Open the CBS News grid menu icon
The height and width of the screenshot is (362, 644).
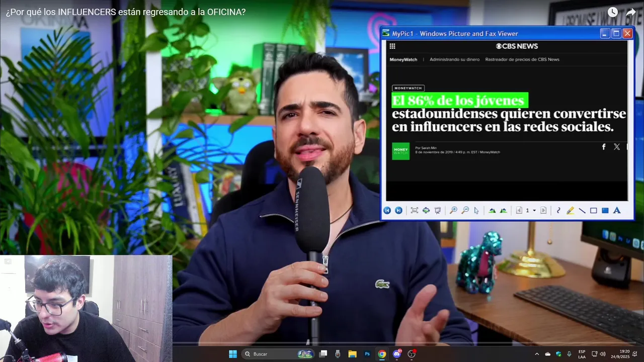[392, 46]
